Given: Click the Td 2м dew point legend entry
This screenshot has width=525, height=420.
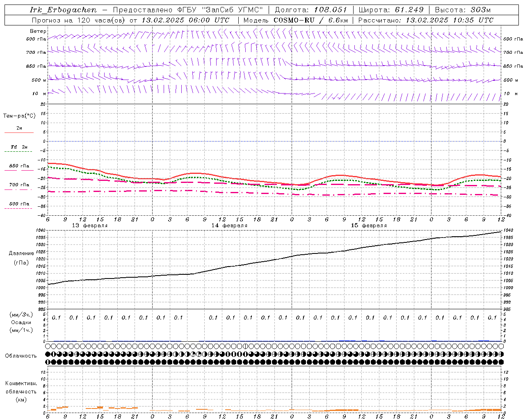Looking at the screenshot, I should pos(19,147).
